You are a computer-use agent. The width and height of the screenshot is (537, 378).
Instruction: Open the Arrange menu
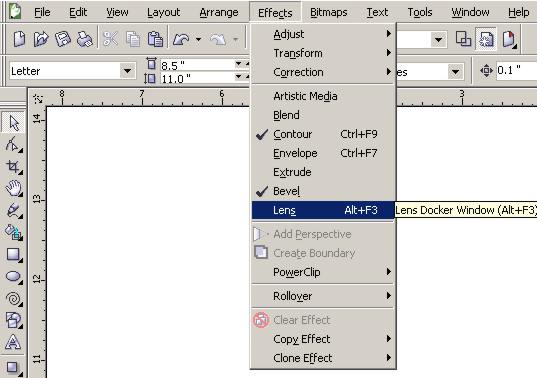[219, 13]
